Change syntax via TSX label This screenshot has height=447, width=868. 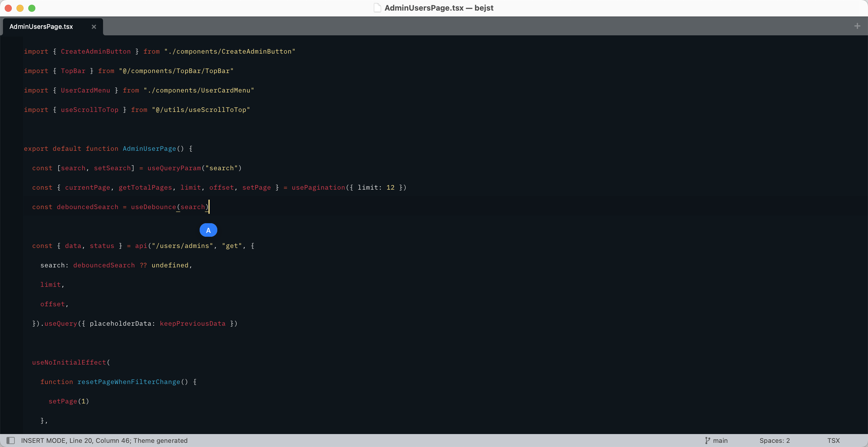tap(833, 440)
